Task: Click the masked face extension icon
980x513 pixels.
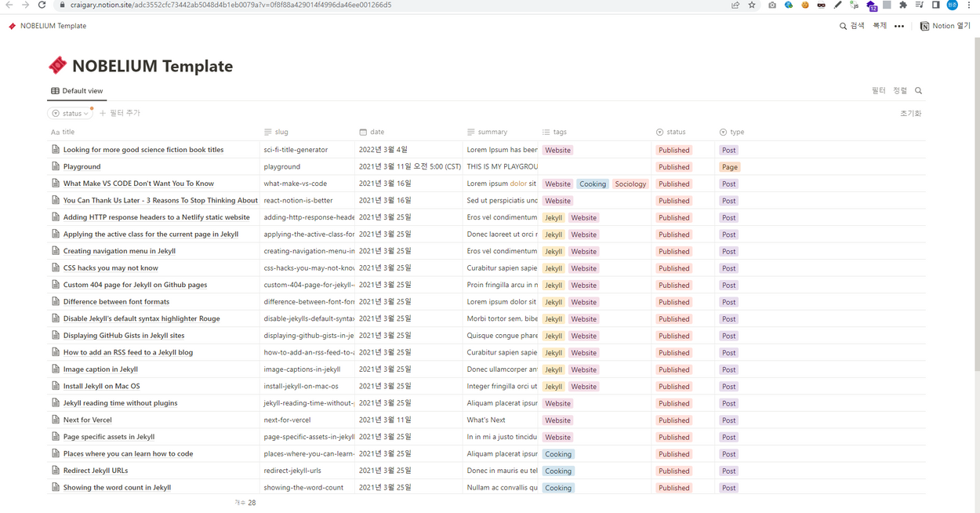Action: click(x=822, y=5)
